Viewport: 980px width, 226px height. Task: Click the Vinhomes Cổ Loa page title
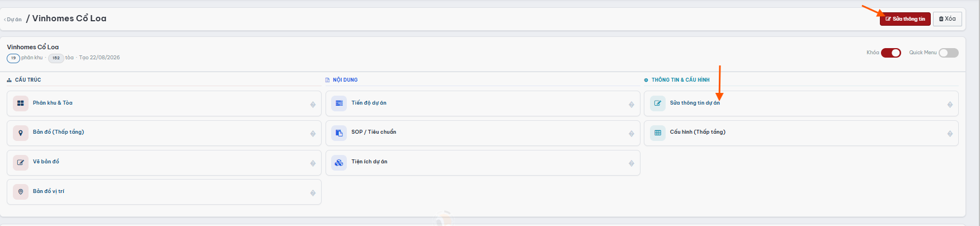tap(69, 18)
